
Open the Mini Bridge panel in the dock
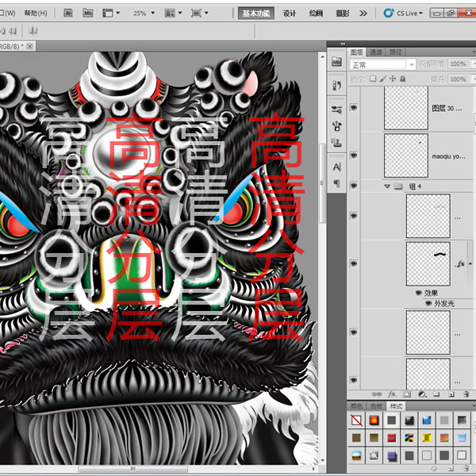(x=336, y=62)
